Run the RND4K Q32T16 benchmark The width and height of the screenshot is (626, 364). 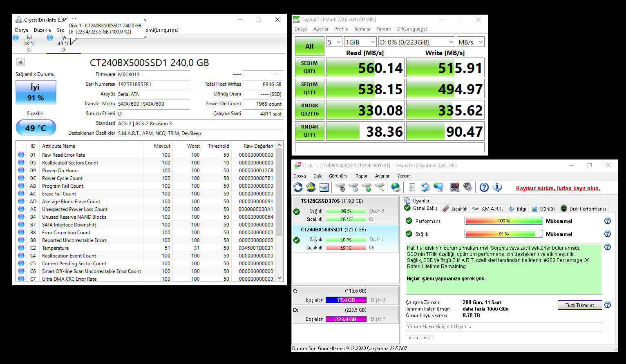[x=309, y=110]
